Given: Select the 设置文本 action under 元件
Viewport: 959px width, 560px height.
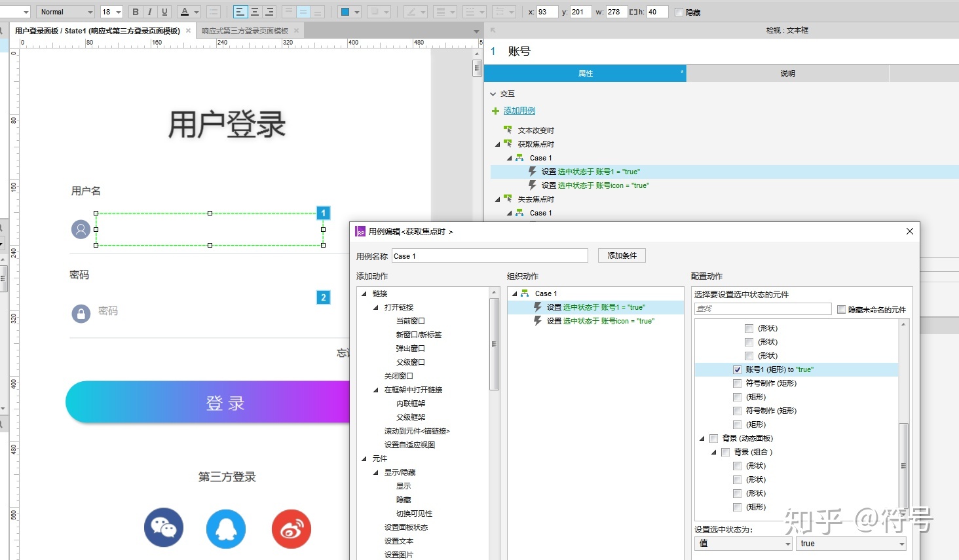Looking at the screenshot, I should (398, 541).
